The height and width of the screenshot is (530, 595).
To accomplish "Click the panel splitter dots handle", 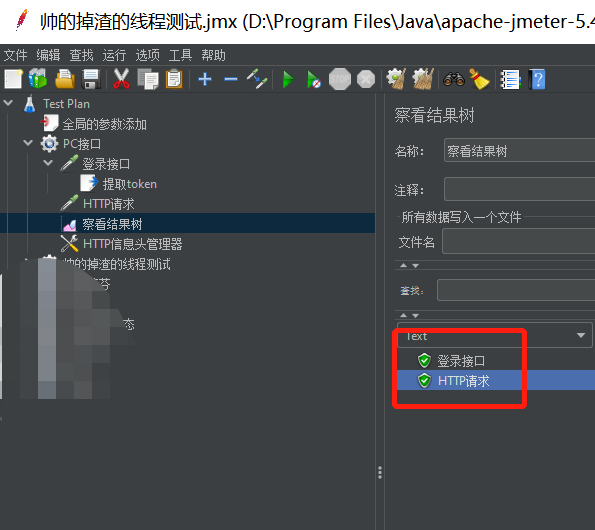I will pos(380,472).
